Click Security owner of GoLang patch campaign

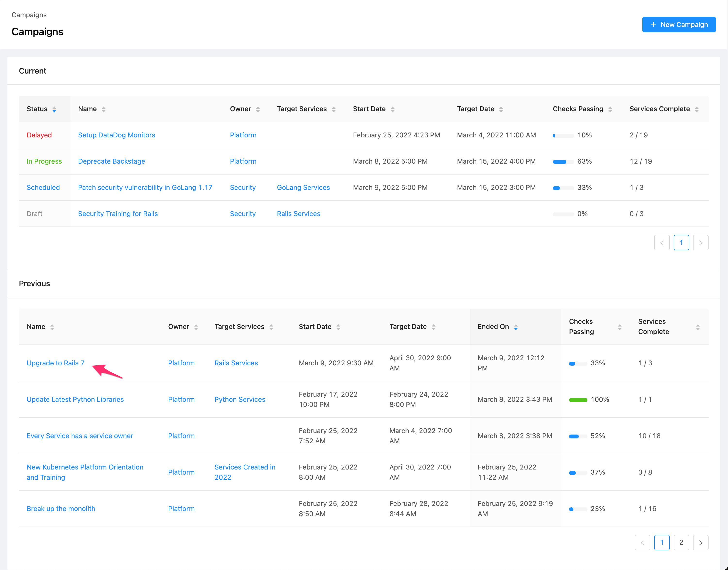(243, 188)
